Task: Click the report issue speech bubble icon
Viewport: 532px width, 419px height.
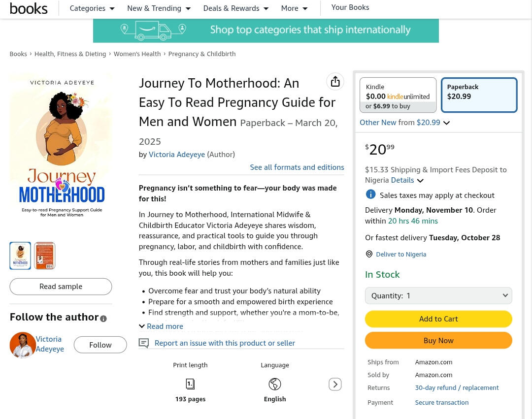Action: (144, 343)
